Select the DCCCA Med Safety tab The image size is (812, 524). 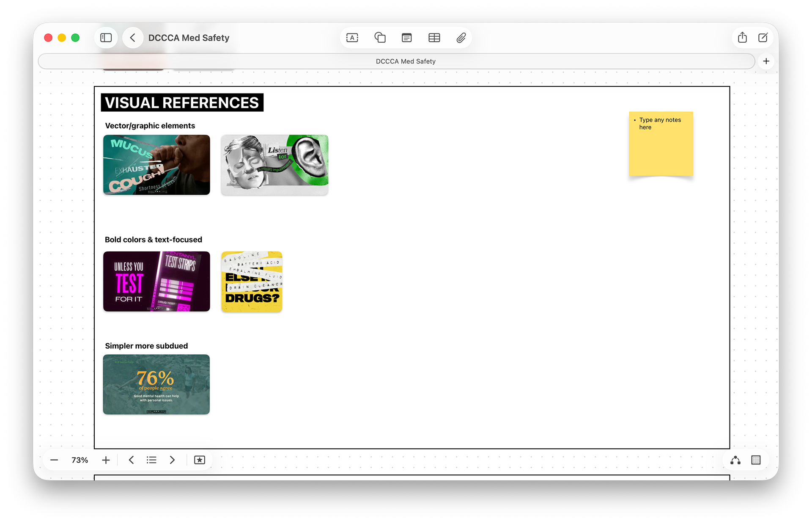click(x=405, y=61)
